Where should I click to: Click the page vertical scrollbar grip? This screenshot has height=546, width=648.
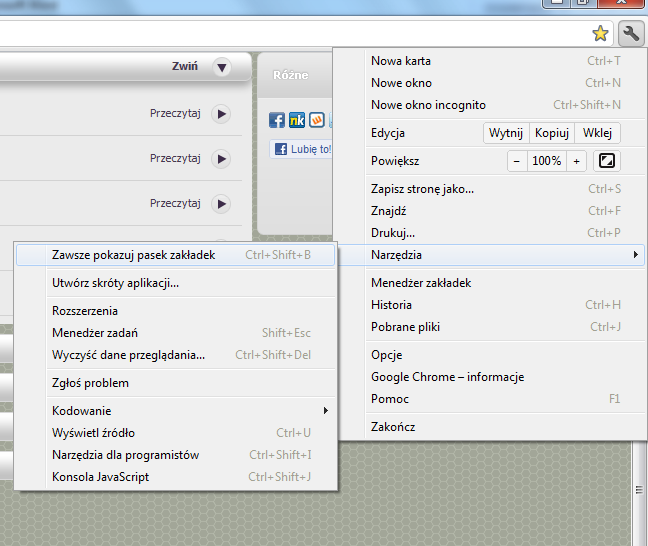(x=639, y=490)
